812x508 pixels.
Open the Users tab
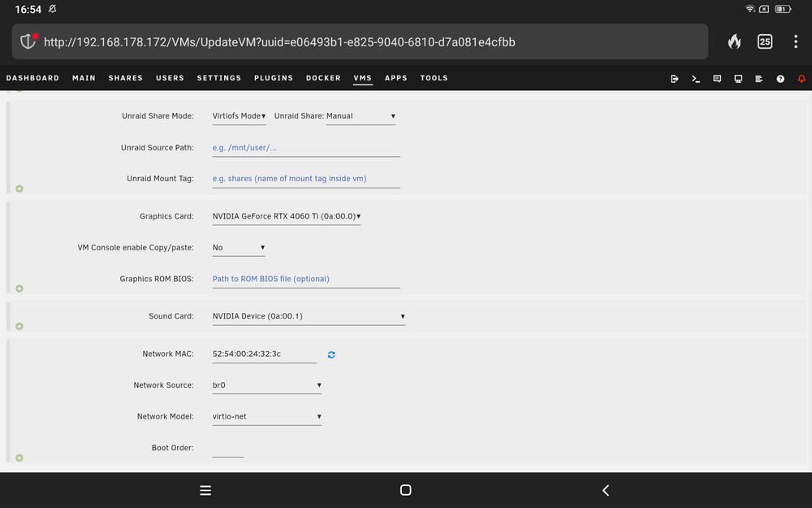(170, 78)
